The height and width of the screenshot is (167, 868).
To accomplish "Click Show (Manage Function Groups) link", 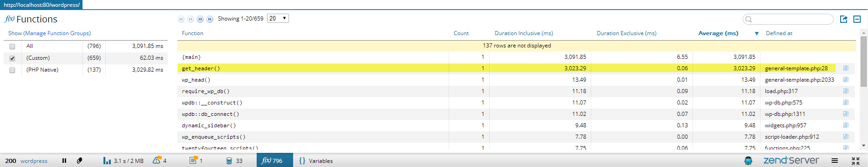I will 49,33.
